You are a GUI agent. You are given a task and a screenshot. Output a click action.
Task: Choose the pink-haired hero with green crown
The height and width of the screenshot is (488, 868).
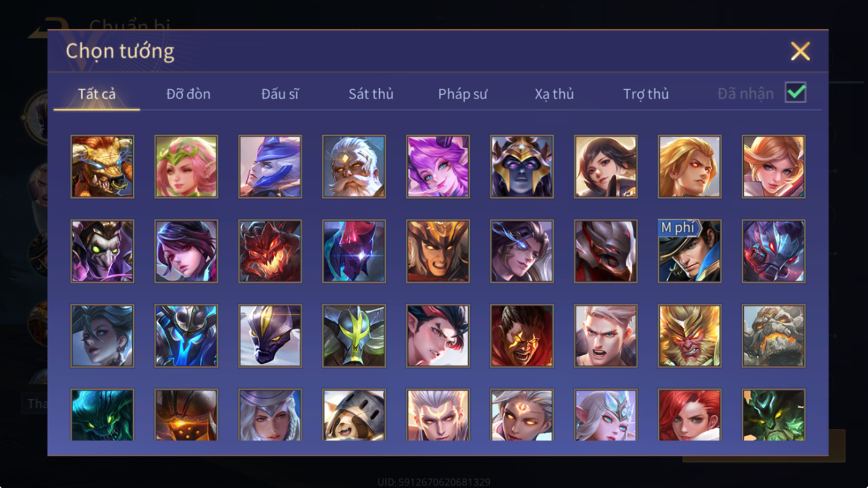[186, 167]
